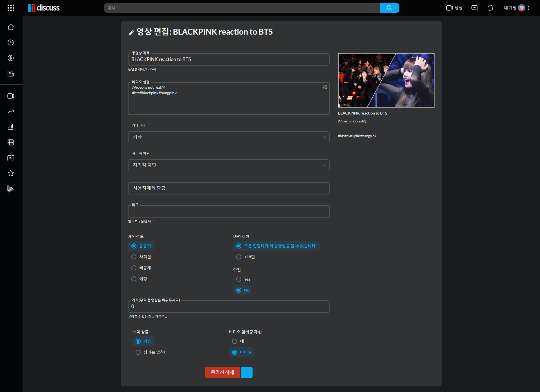The width and height of the screenshot is (540, 392).
Task: Open the star sidebar icon
Action: pos(11,173)
